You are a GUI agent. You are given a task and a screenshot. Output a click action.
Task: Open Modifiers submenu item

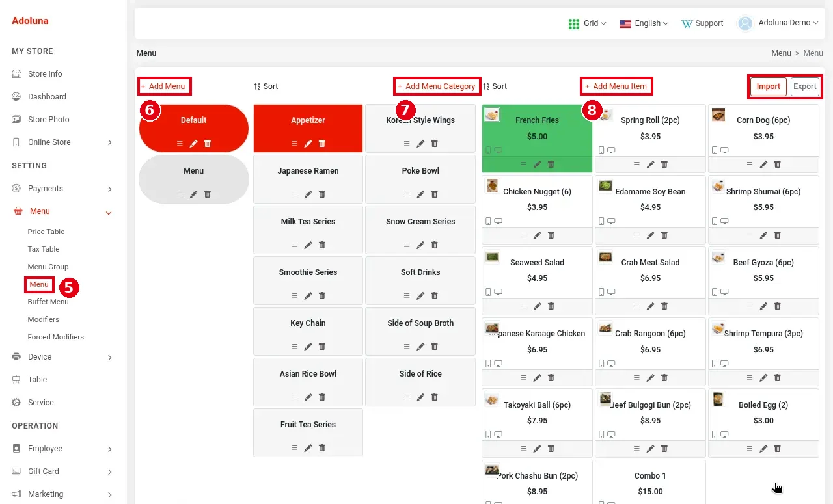[44, 319]
